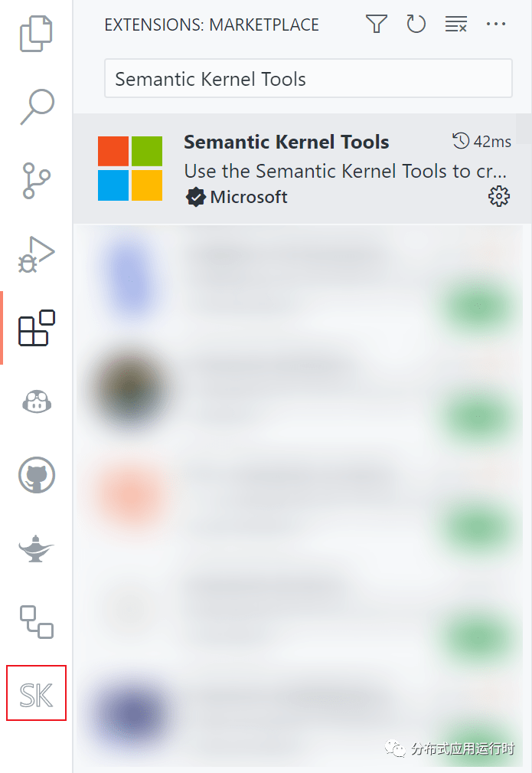Open Views and More Actions menu

point(496,24)
